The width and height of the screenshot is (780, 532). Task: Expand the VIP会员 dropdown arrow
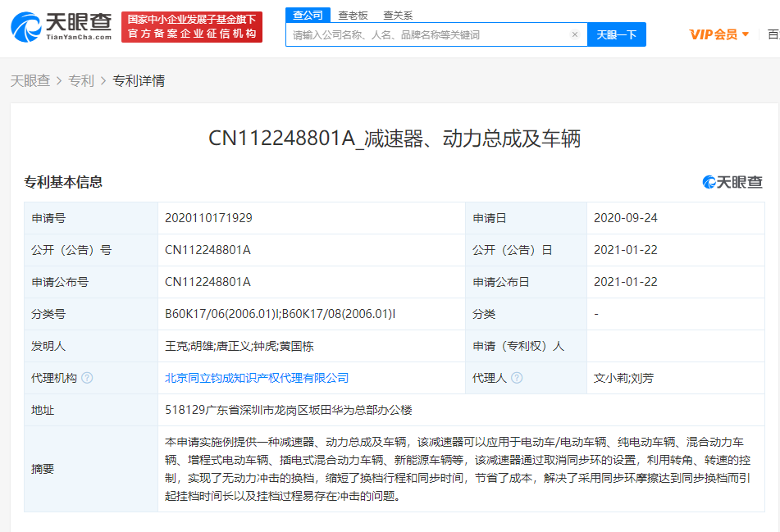(746, 34)
